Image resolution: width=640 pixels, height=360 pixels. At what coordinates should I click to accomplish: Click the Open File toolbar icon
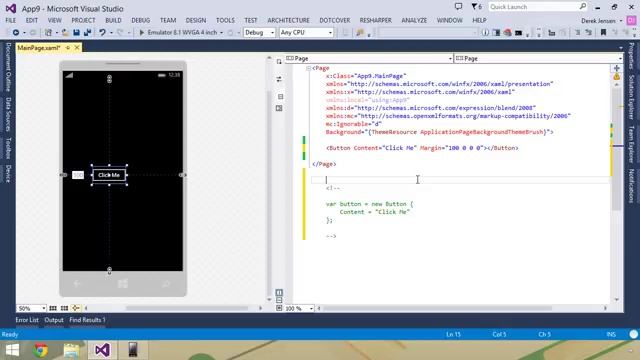click(65, 32)
